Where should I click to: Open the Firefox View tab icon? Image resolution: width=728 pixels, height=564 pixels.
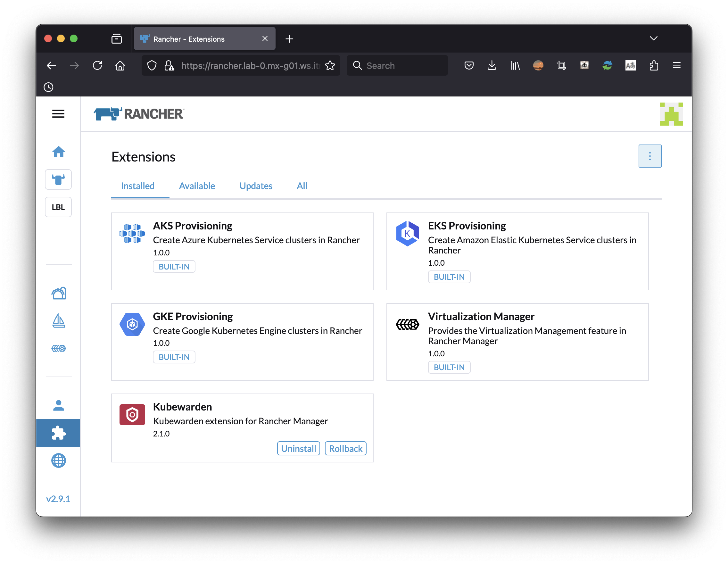[x=117, y=39]
